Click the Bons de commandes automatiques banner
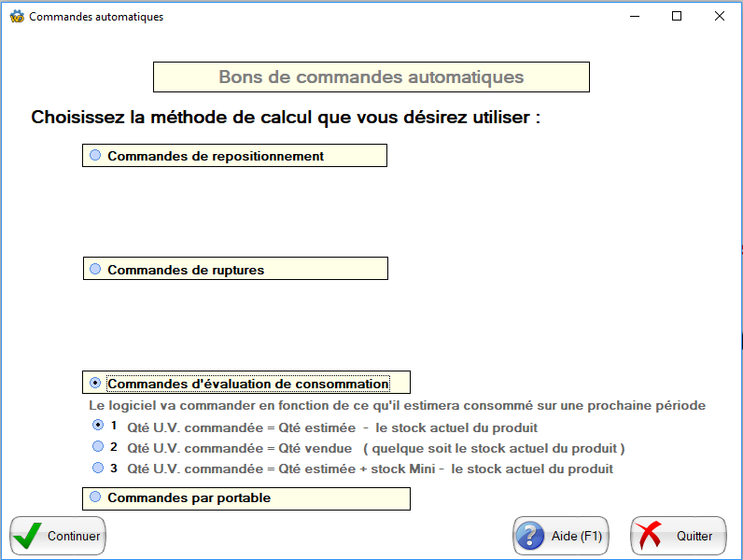This screenshot has height=560, width=743. point(371,77)
